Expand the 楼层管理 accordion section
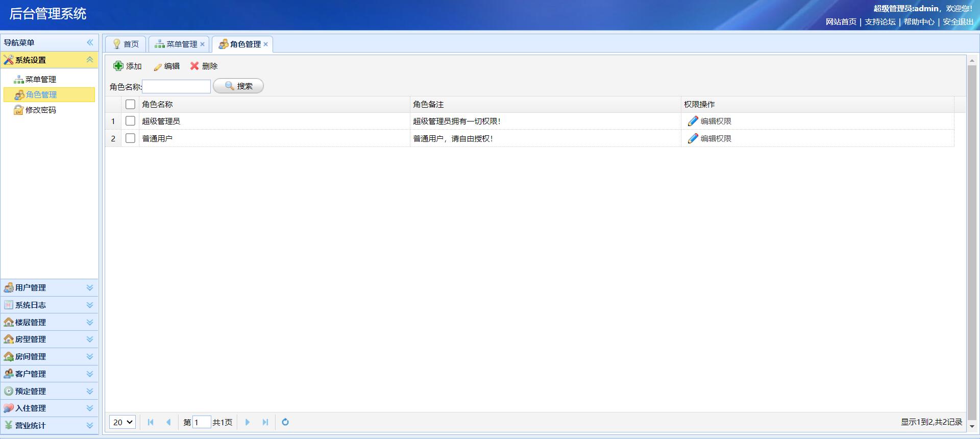980x439 pixels. tap(90, 322)
